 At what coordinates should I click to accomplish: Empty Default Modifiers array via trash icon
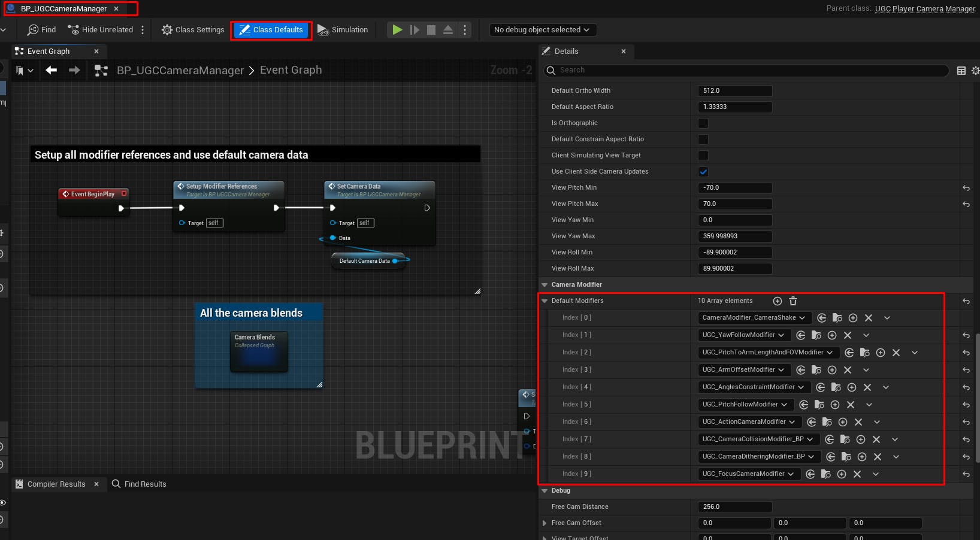pos(793,301)
